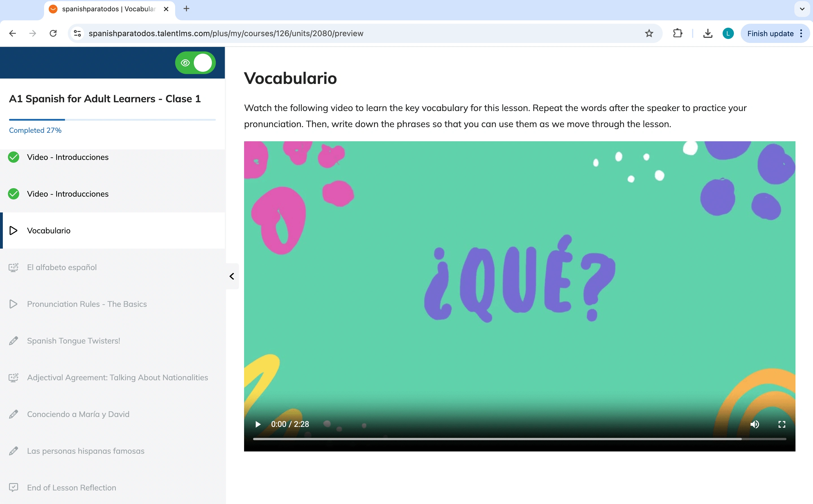The image size is (813, 504).
Task: Open the second Video - Introducciones unit
Action: pos(113,194)
